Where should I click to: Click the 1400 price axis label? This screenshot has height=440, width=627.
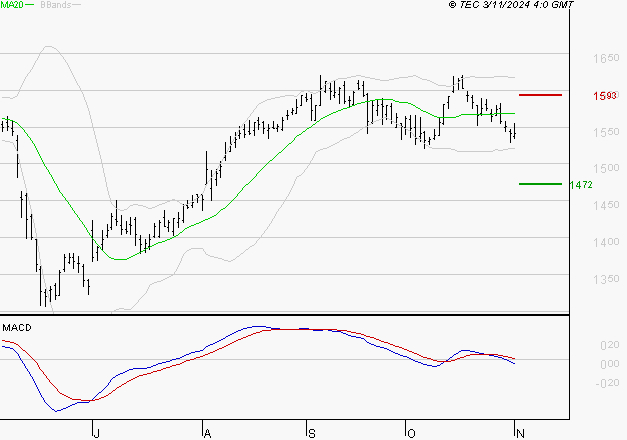tap(606, 242)
